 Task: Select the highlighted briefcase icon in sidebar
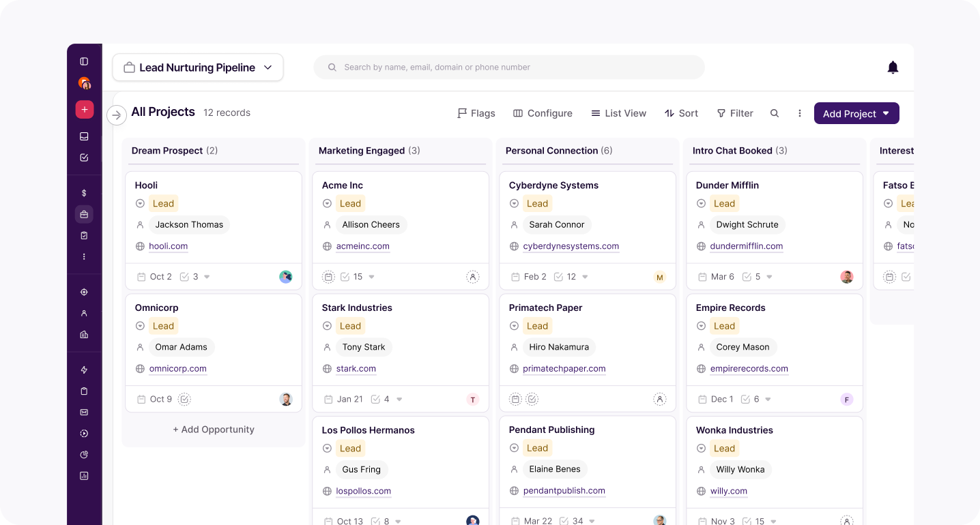[84, 214]
